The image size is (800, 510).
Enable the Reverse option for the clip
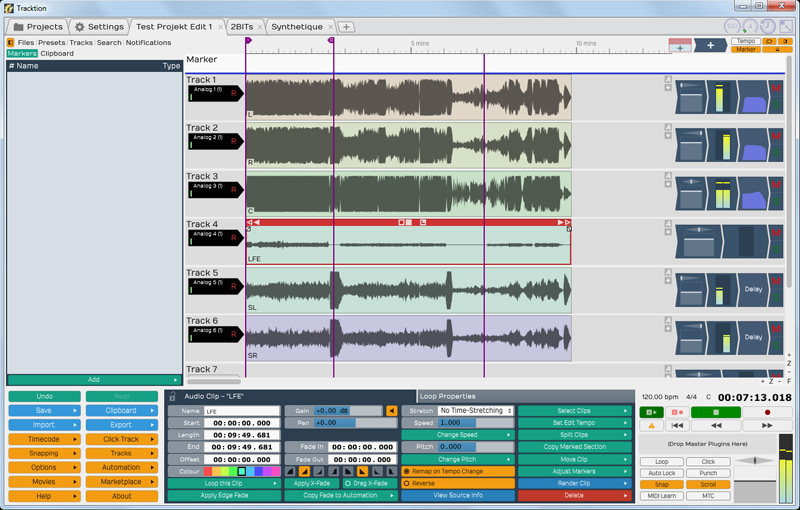(x=458, y=483)
